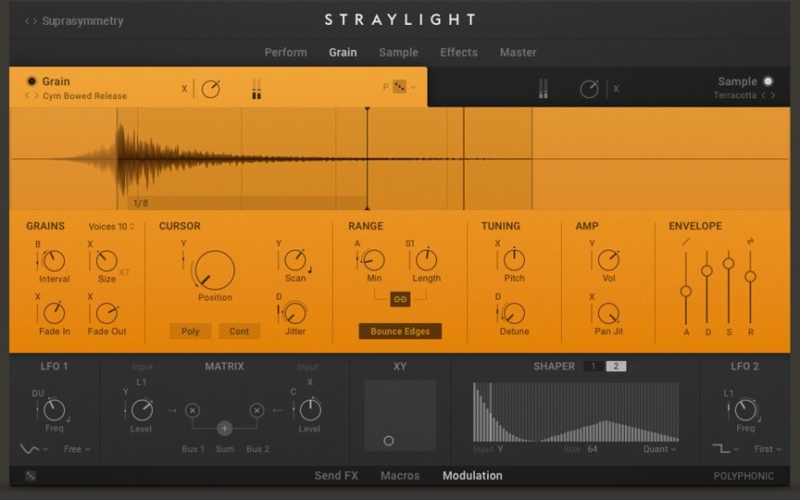Go to the previous grain source before Cym Bowed Release
The width and height of the screenshot is (800, 500).
(28, 96)
